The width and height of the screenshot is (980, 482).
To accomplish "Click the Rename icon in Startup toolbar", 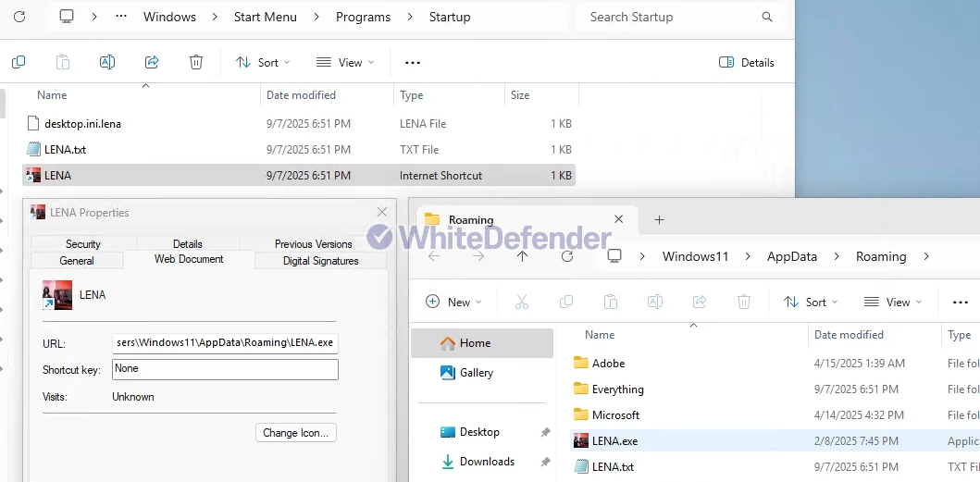I will click(x=107, y=62).
